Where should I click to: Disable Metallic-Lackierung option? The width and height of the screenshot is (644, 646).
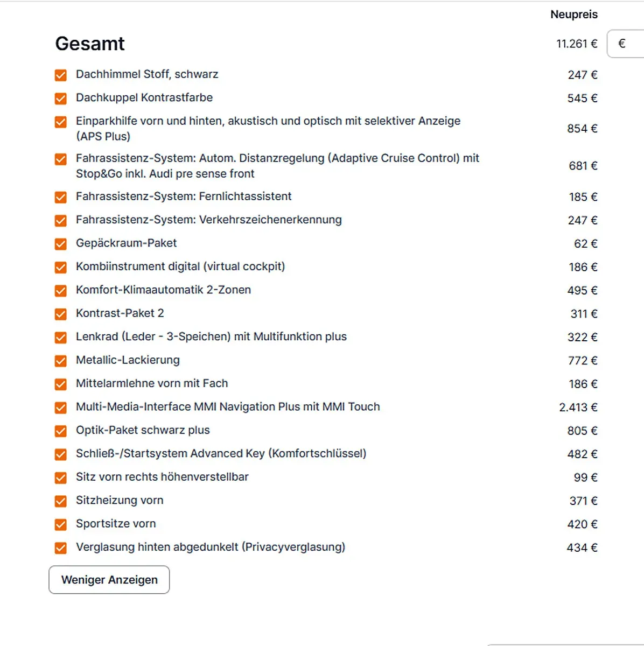point(61,361)
